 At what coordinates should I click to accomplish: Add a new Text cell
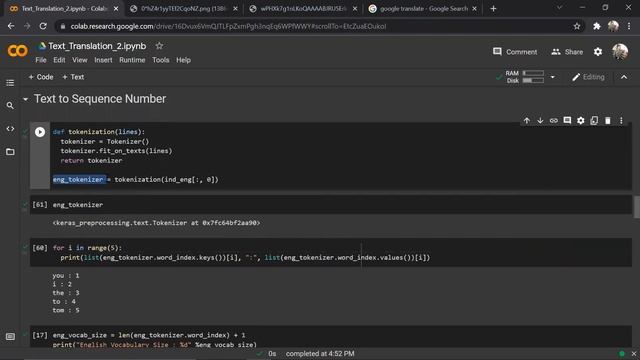(73, 77)
